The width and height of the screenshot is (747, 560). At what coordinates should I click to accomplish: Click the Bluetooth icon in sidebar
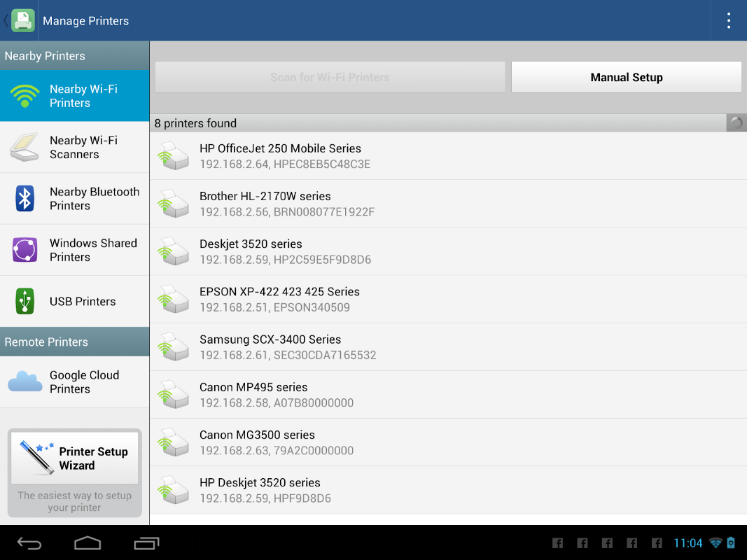(25, 199)
